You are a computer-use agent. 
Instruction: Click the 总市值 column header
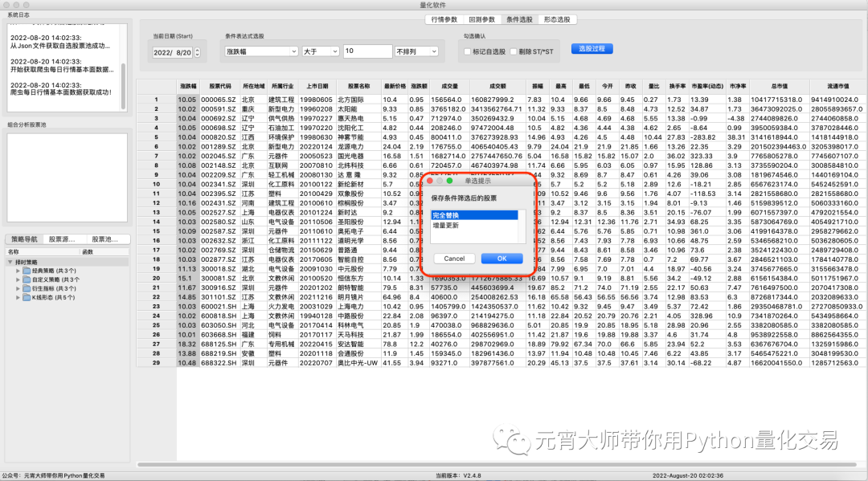click(779, 86)
